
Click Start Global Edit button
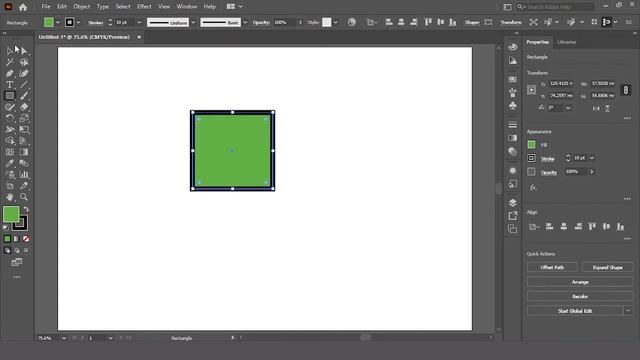575,311
